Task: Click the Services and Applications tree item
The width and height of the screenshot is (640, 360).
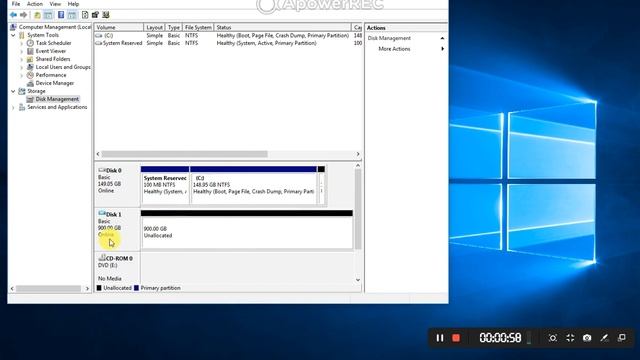Action: (x=57, y=107)
